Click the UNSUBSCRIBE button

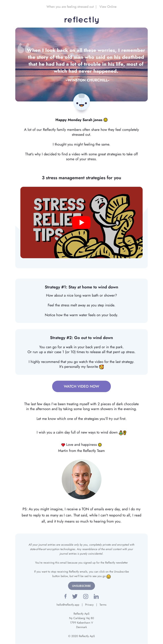[81, 585]
